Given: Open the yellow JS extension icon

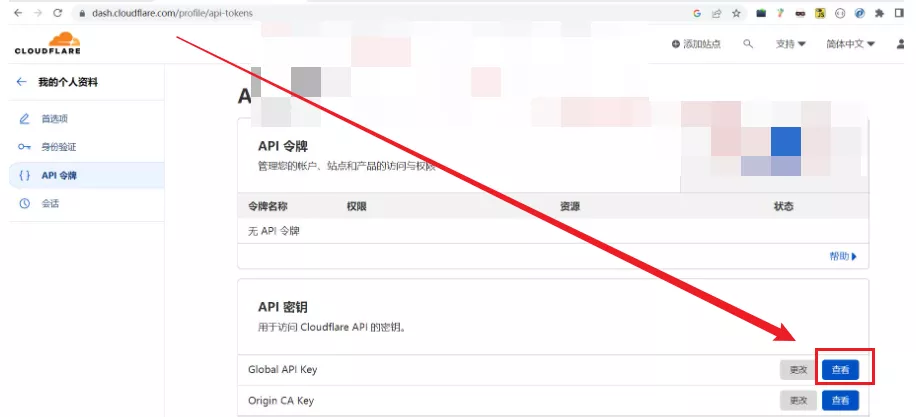Looking at the screenshot, I should point(820,13).
